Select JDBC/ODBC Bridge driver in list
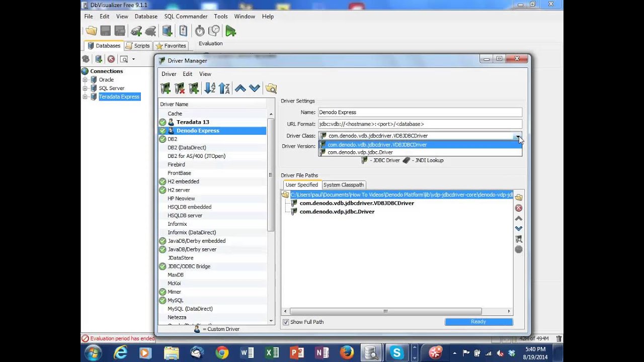The height and width of the screenshot is (362, 644). point(189,266)
